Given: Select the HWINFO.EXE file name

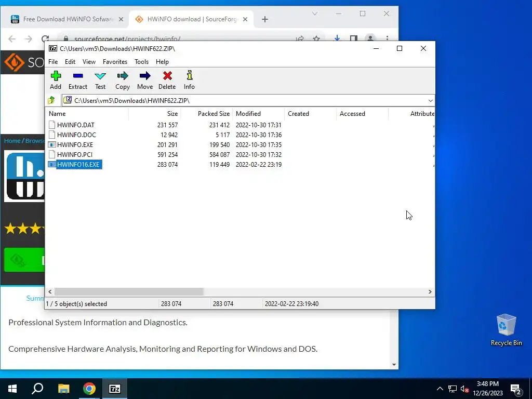Looking at the screenshot, I should [x=75, y=144].
